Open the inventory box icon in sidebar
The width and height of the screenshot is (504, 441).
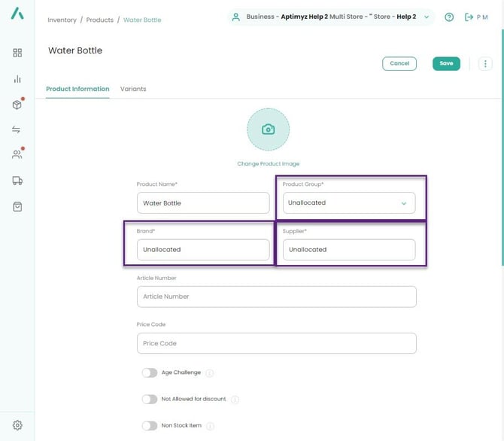point(17,105)
